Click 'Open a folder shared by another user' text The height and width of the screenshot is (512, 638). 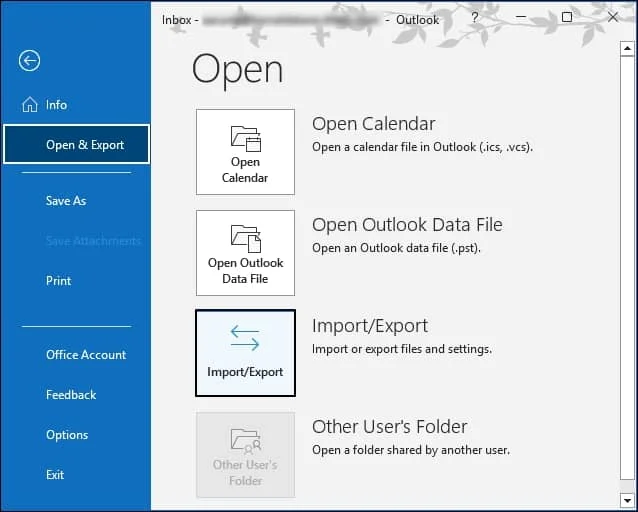point(411,450)
